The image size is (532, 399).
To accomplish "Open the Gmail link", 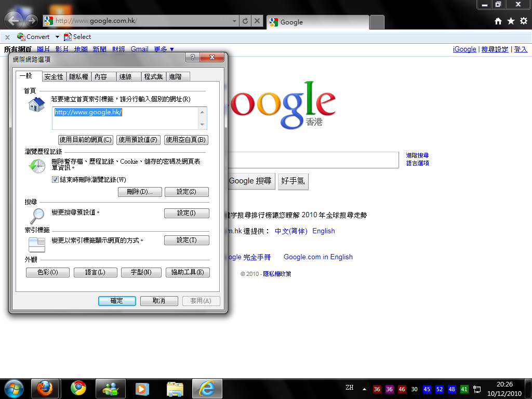I will [139, 49].
